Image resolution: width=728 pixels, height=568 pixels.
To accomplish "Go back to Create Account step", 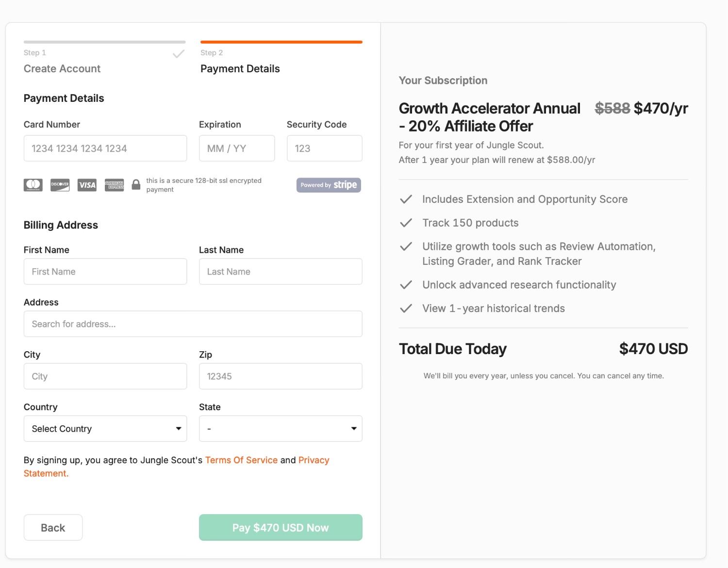I will 53,527.
